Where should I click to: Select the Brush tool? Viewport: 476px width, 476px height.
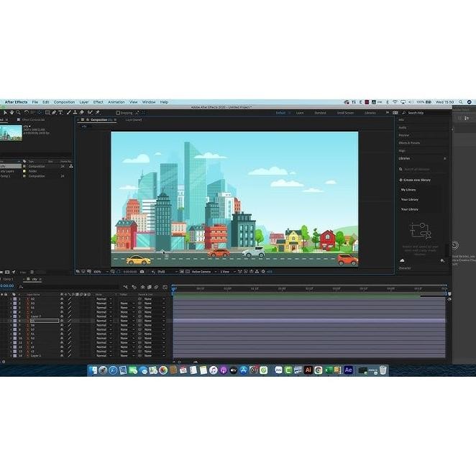pyautogui.click(x=68, y=113)
